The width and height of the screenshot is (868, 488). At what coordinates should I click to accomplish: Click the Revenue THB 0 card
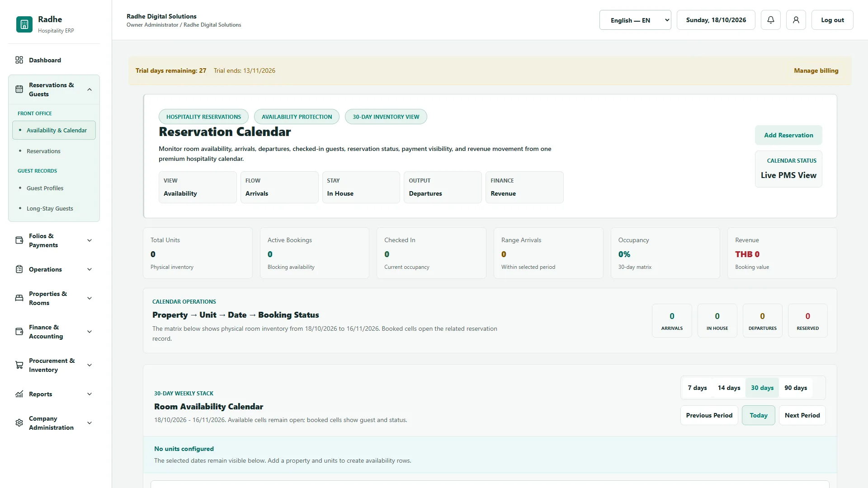[x=782, y=253]
